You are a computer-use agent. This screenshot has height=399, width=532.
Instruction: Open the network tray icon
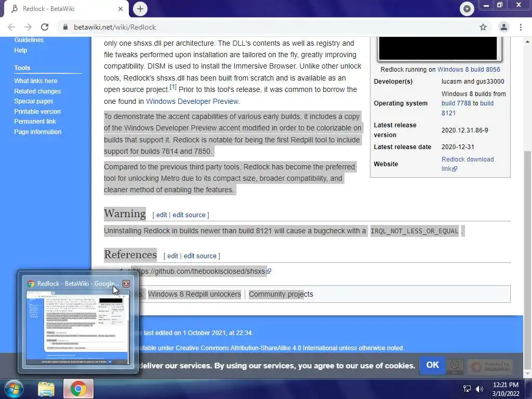click(467, 389)
